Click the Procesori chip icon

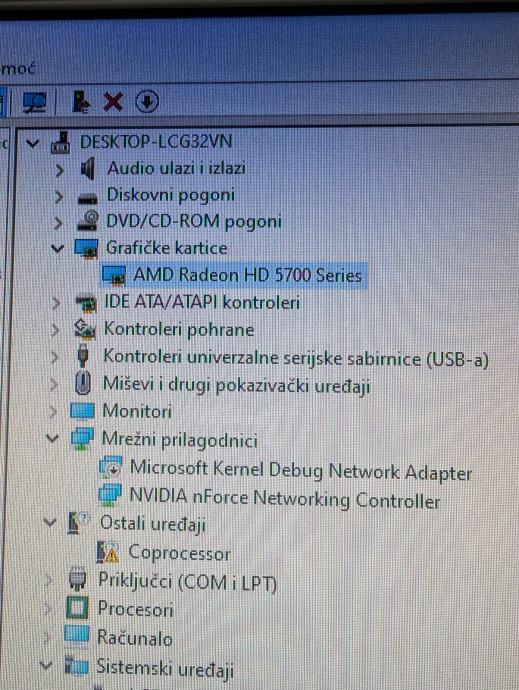click(x=77, y=608)
